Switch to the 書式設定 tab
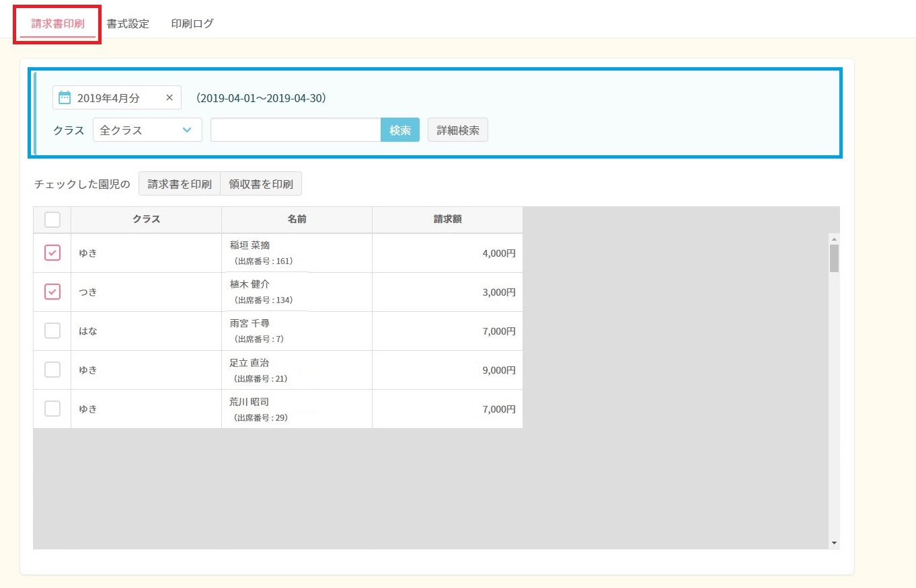Screen dimensions: 916x588 click(x=128, y=24)
